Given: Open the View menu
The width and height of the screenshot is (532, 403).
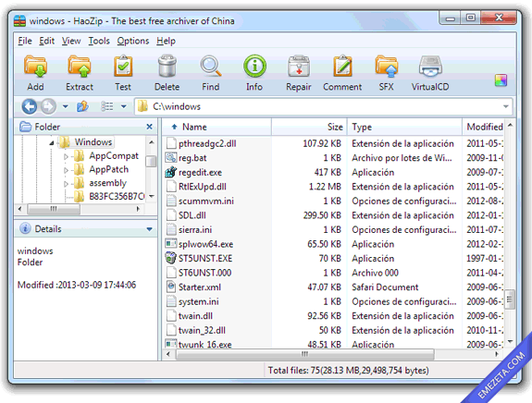Looking at the screenshot, I should click(x=71, y=41).
